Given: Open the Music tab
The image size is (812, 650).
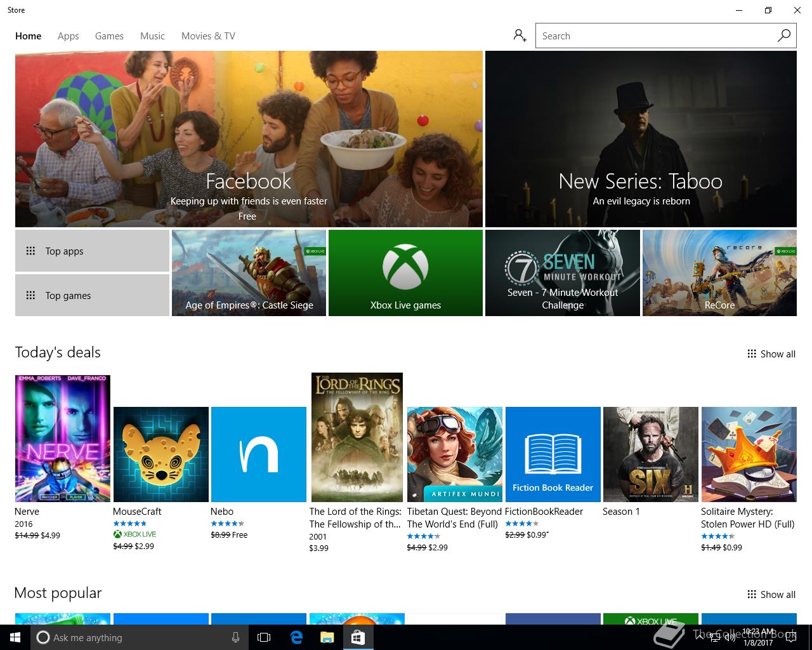Looking at the screenshot, I should (x=152, y=36).
